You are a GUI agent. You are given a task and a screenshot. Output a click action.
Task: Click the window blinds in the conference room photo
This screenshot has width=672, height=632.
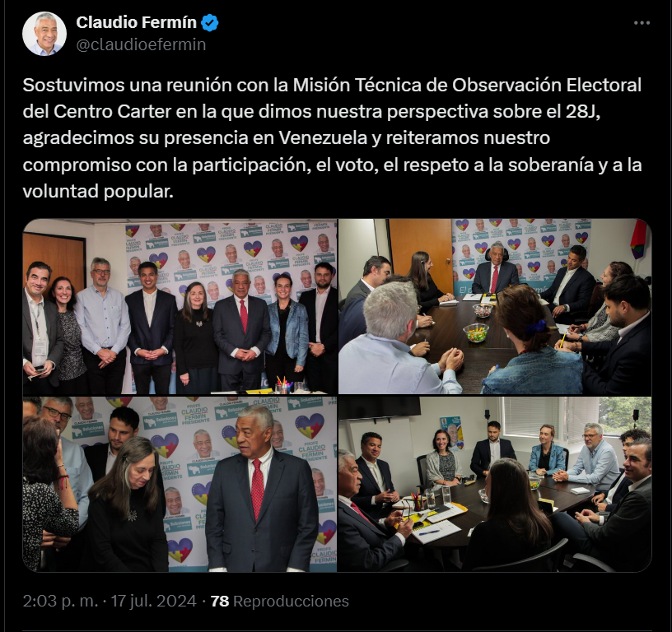click(531, 418)
